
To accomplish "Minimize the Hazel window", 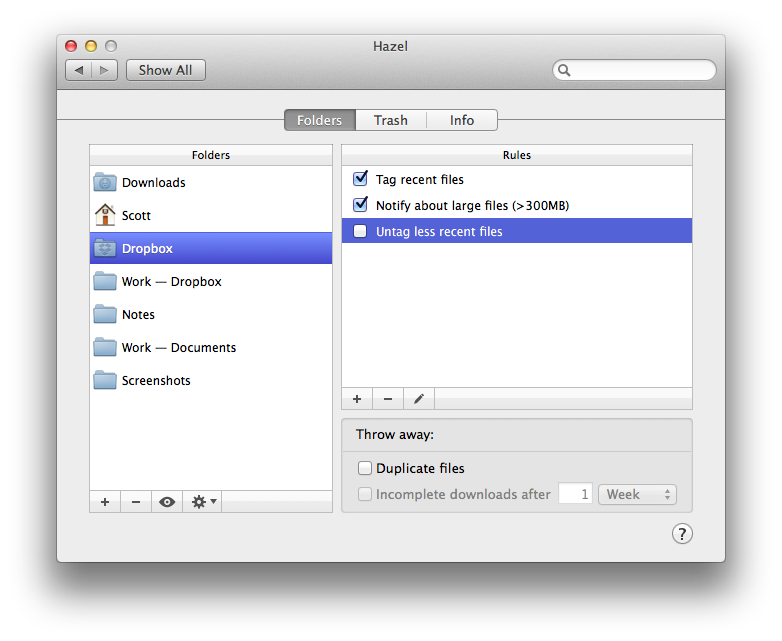I will point(91,46).
